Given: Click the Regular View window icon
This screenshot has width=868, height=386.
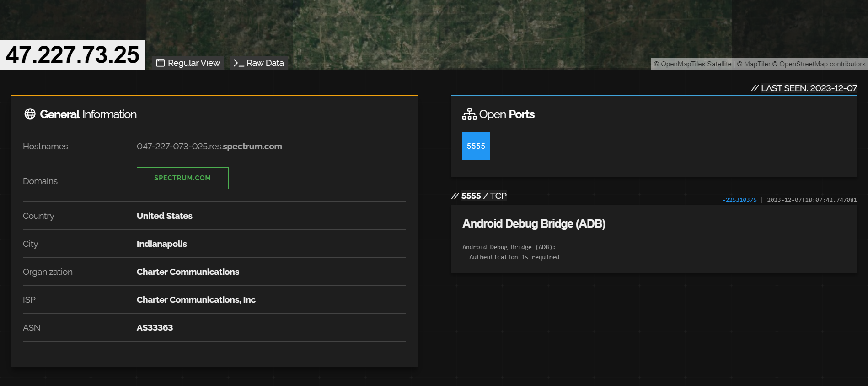Looking at the screenshot, I should click(x=160, y=63).
